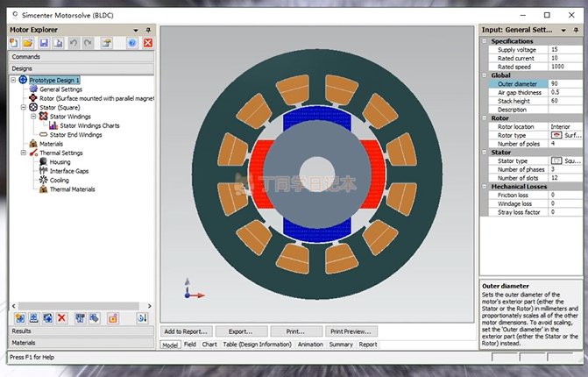Click the Open folder toolbar icon
This screenshot has height=377, width=588.
(x=29, y=43)
